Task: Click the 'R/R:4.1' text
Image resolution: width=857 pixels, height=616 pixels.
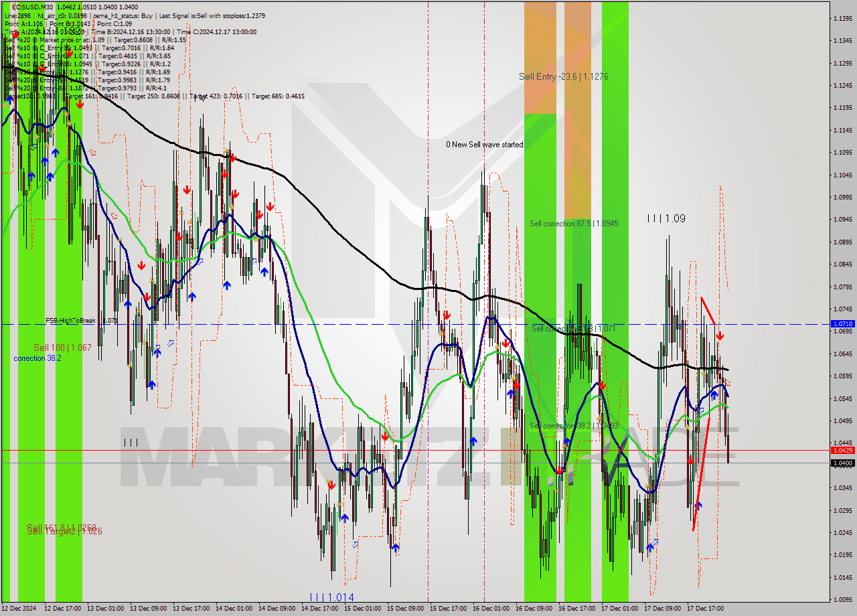Action: (x=156, y=88)
